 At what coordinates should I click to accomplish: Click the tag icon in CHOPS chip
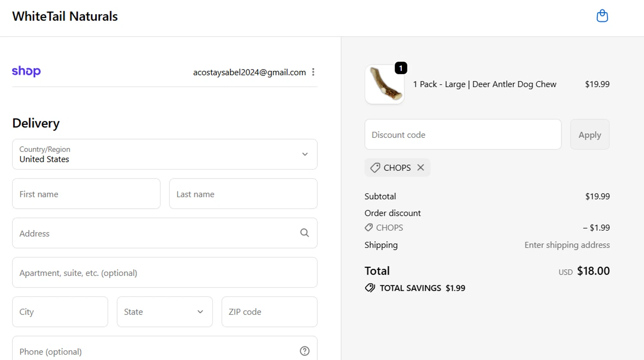pyautogui.click(x=375, y=168)
